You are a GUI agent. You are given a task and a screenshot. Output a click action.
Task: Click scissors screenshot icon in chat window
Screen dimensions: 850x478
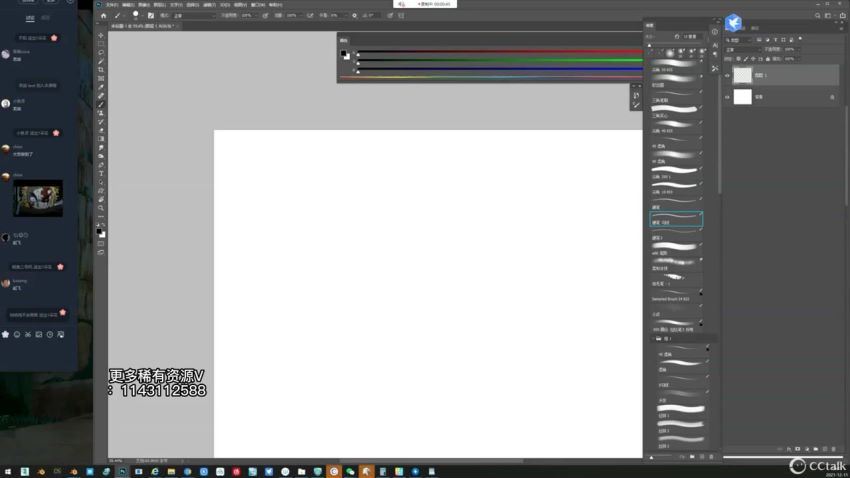pos(28,335)
